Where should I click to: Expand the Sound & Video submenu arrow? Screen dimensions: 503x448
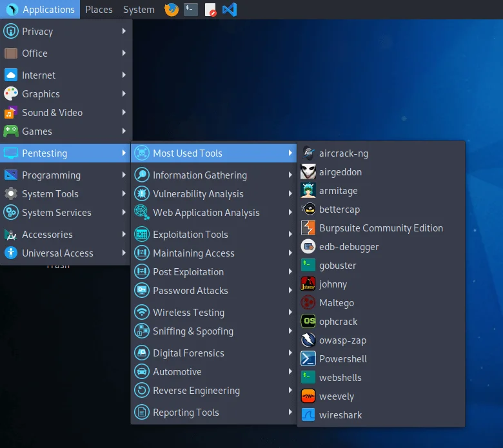124,112
